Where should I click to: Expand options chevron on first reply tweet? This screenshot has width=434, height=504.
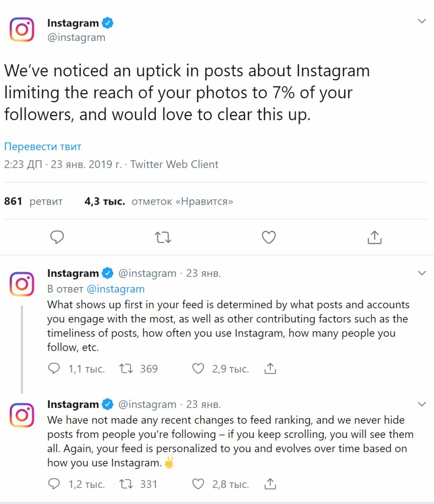point(422,273)
